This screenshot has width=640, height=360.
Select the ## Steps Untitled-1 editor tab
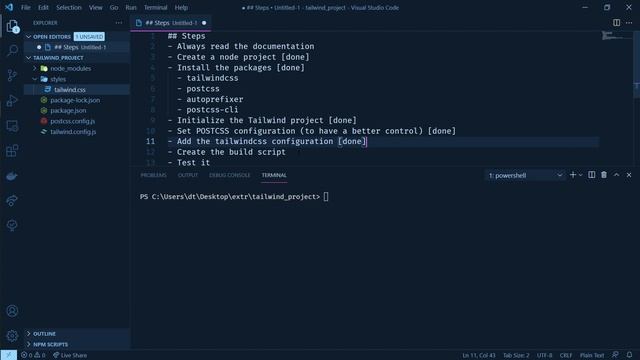pos(171,23)
